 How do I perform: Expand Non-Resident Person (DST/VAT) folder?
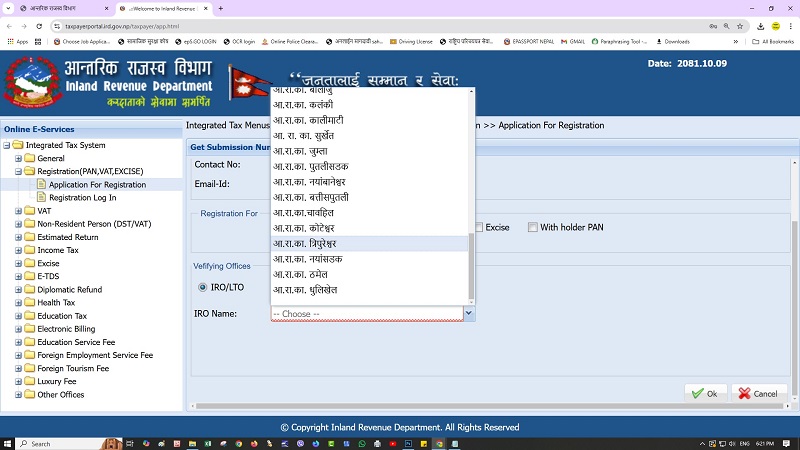coord(18,224)
